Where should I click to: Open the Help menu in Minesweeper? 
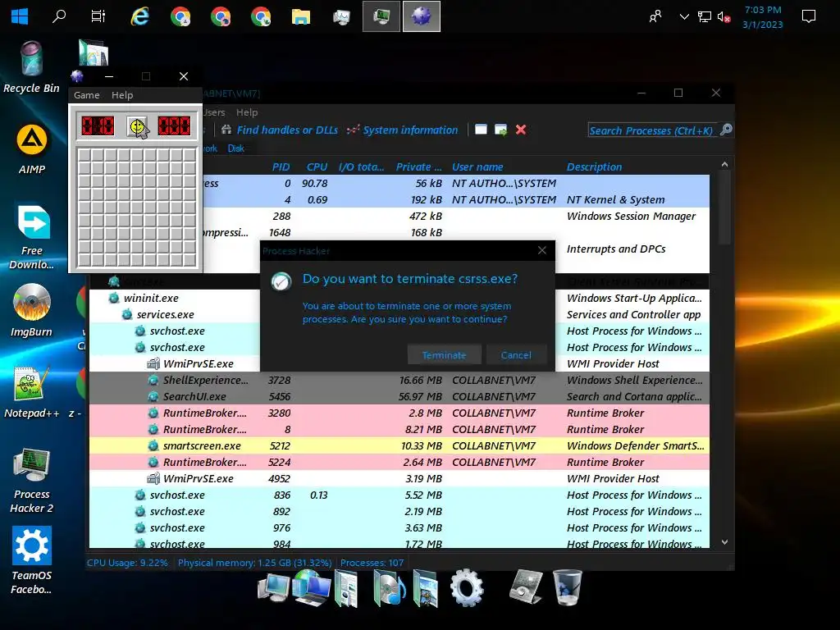coord(122,95)
